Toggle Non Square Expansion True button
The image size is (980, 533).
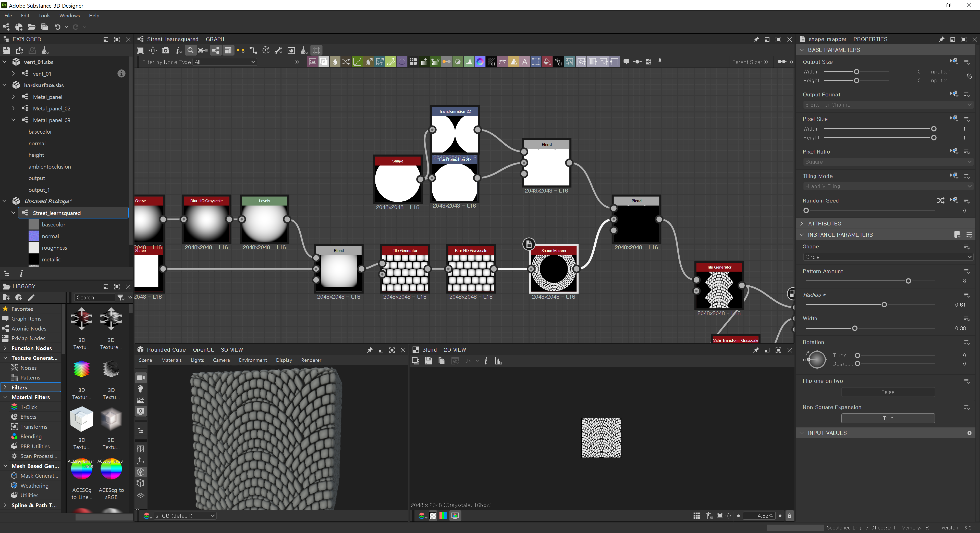coord(888,418)
